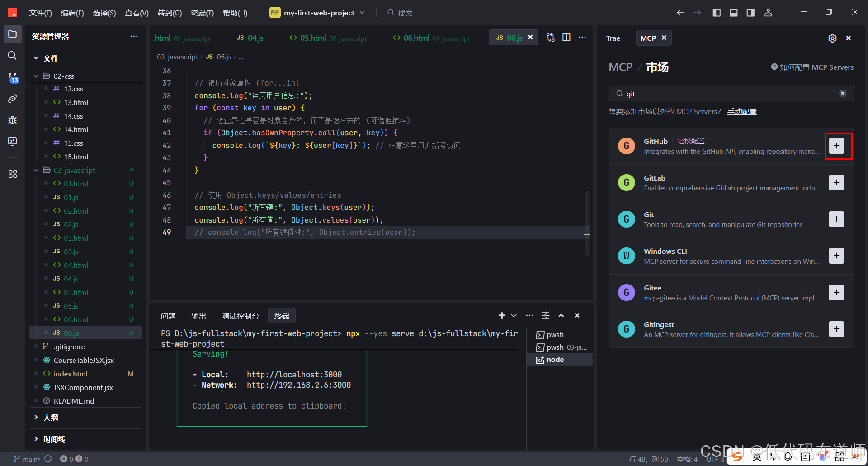Viewport: 868px width, 466px height.
Task: Open the remote/preview monitor icon in activity bar
Action: click(13, 141)
